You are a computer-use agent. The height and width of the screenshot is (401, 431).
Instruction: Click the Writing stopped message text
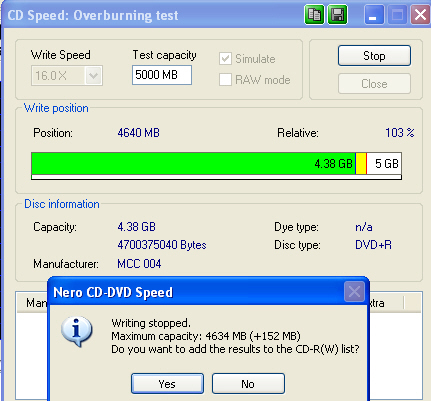pos(151,323)
